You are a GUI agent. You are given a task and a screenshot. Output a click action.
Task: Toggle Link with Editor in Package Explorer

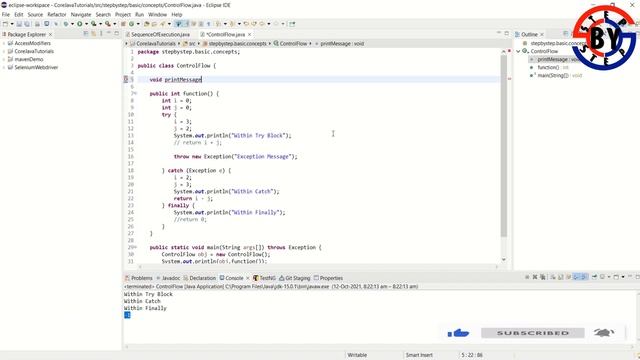[93, 33]
